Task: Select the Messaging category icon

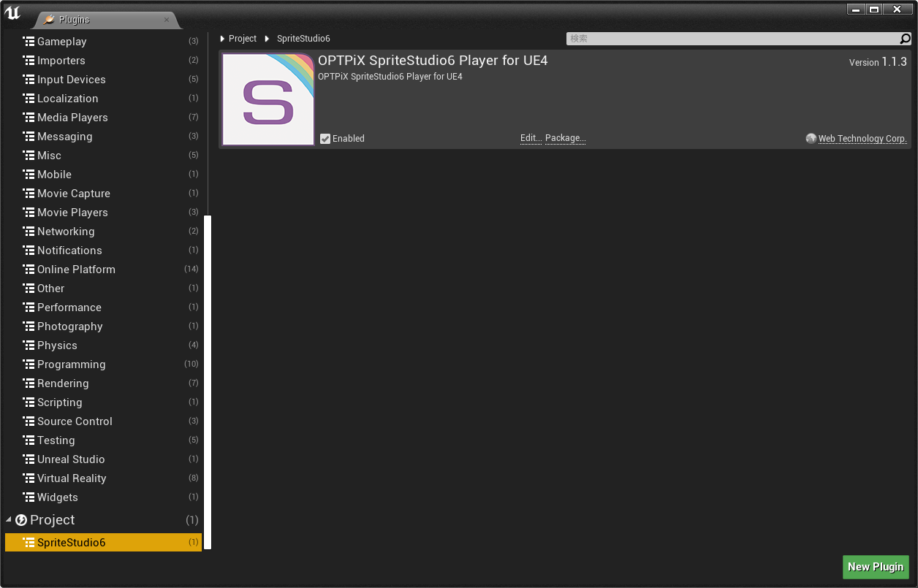Action: point(29,137)
